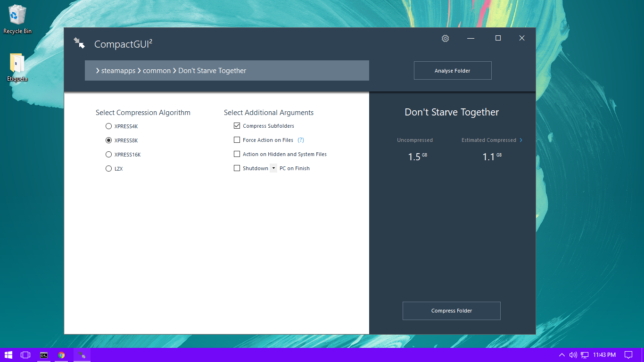Click the Uncompressed label

click(x=415, y=140)
